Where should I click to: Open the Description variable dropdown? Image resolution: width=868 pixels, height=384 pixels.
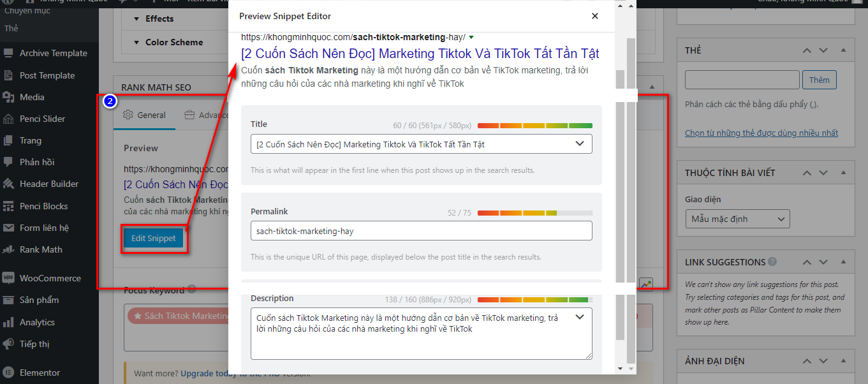point(580,316)
